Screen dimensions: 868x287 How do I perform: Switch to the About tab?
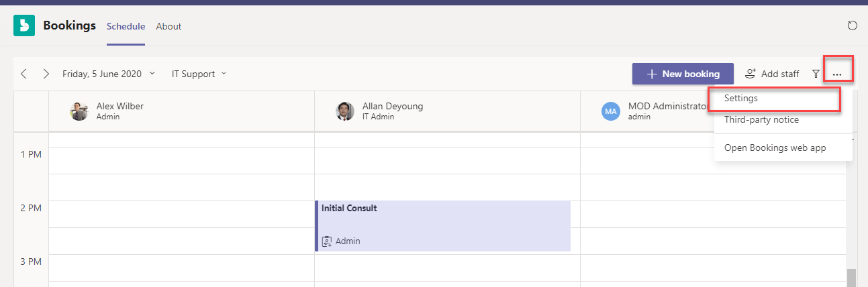(168, 26)
